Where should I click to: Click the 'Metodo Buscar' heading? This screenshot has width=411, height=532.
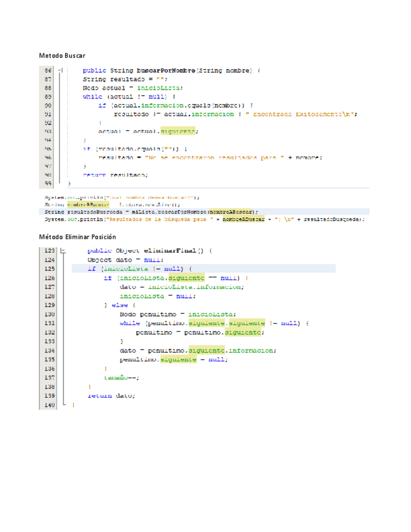61,56
